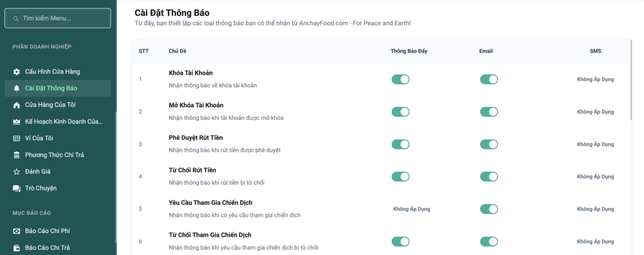The image size is (644, 255).
Task: Click the crown icon for Kế Hoạch Kinh Doanh
Action: click(x=16, y=121)
